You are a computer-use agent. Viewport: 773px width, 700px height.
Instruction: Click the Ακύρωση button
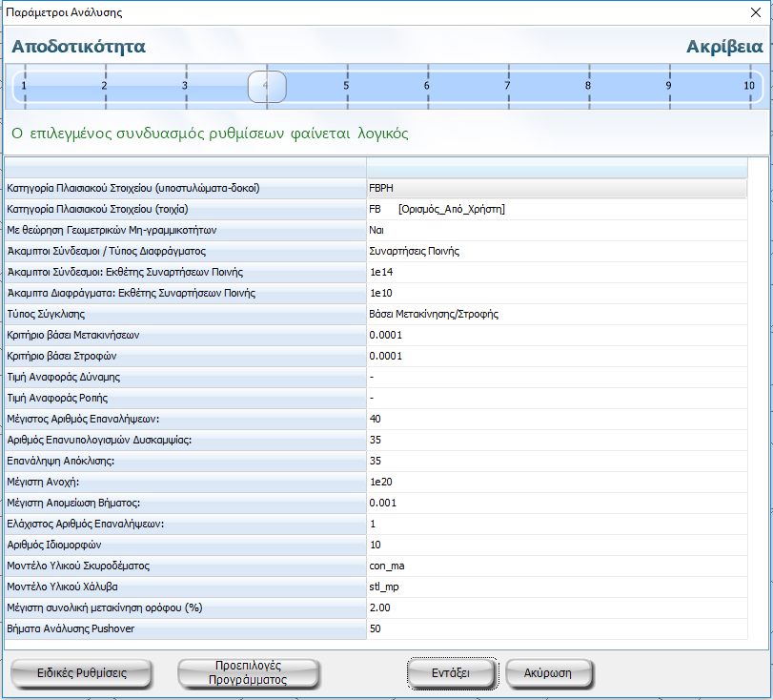point(548,672)
